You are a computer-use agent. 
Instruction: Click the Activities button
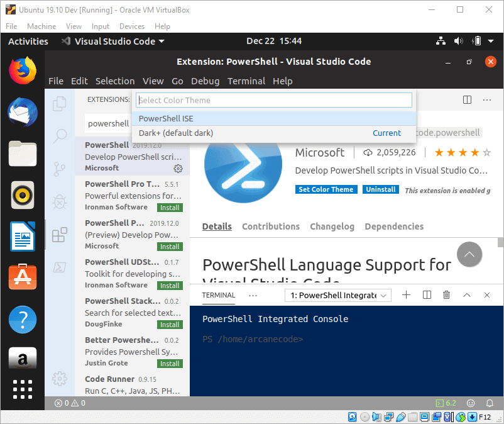[x=28, y=41]
